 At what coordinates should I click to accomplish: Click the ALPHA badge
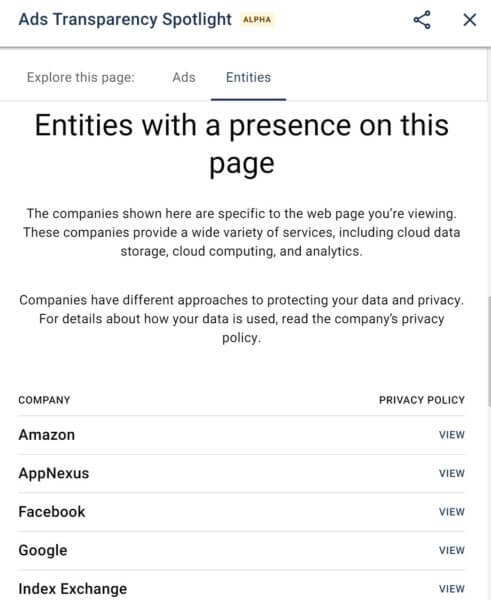(x=257, y=20)
